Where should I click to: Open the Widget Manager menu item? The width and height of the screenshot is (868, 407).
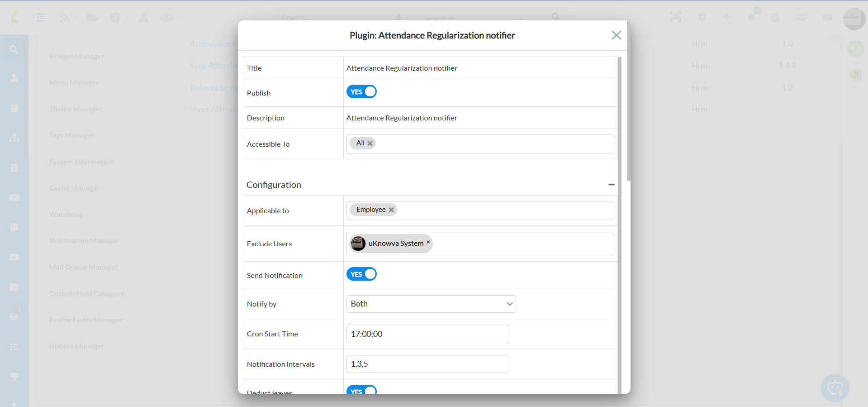coord(76,57)
